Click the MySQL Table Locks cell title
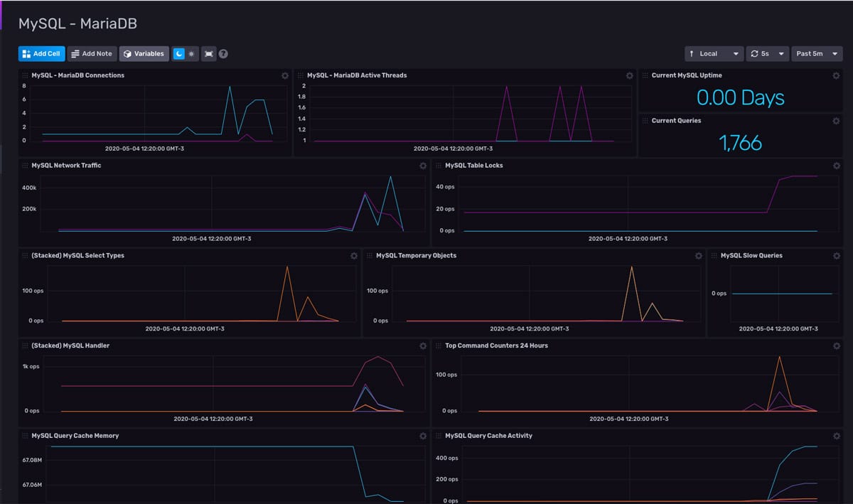Viewport: 853px width, 504px height. (x=473, y=166)
